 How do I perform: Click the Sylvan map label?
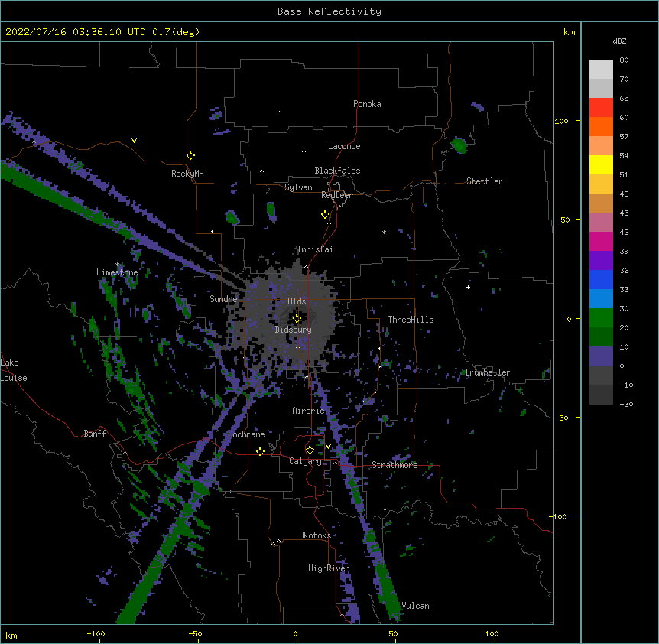(x=298, y=187)
